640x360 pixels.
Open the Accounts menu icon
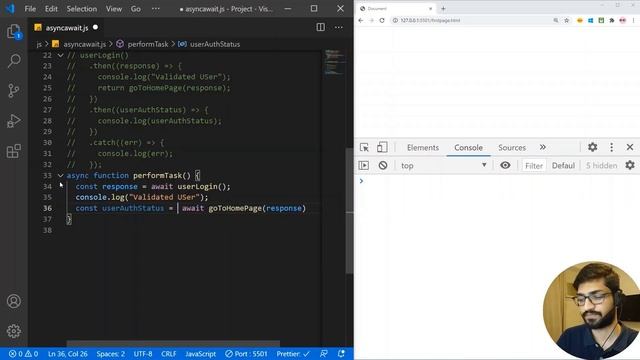point(14,301)
